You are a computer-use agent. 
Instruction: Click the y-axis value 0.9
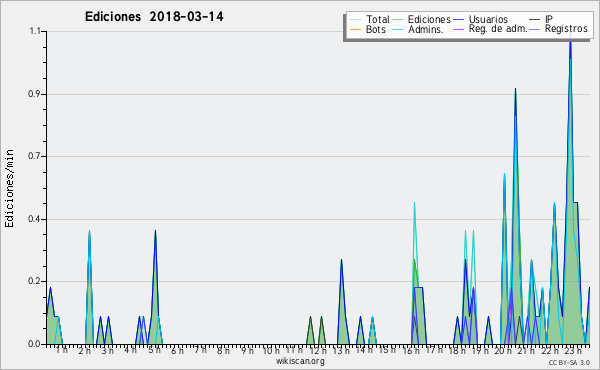[x=34, y=94]
